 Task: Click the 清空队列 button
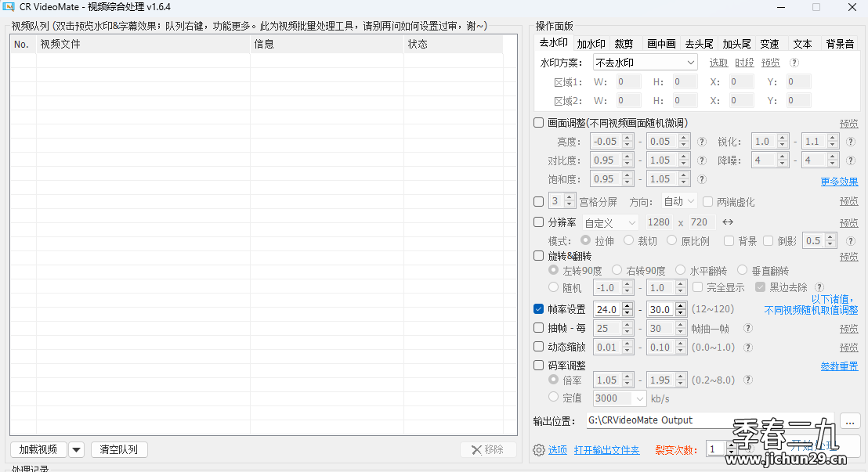tap(119, 450)
